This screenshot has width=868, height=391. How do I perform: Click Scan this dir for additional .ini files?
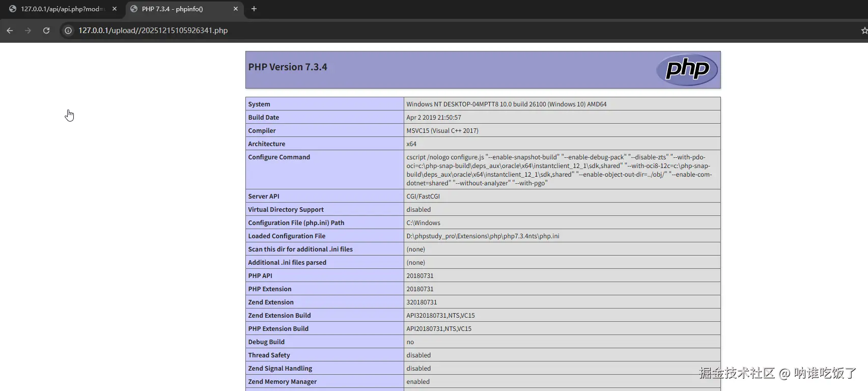click(x=300, y=249)
